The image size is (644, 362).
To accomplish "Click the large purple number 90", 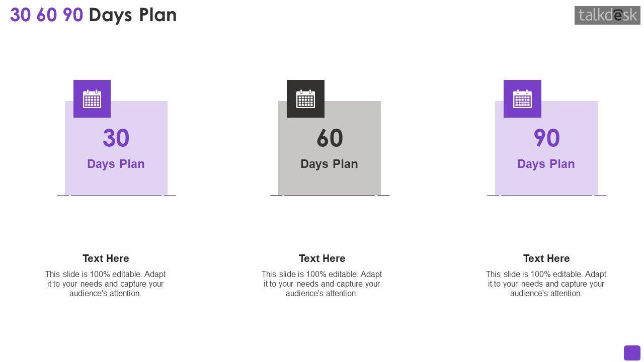I will point(546,138).
